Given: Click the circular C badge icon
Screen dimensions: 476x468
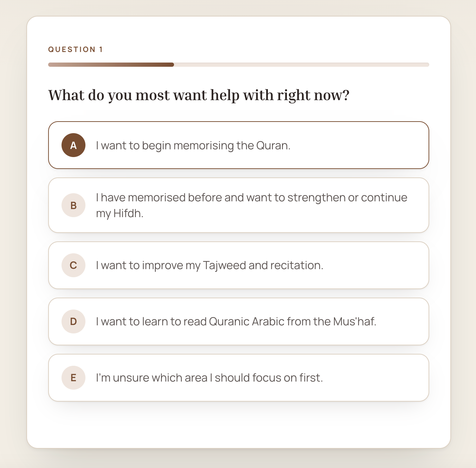Looking at the screenshot, I should (73, 265).
